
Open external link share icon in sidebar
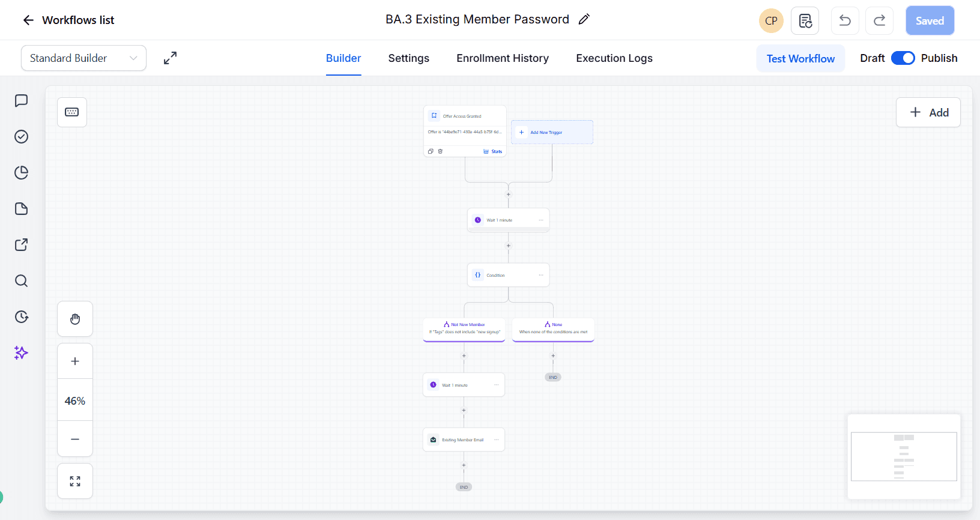[x=21, y=245]
